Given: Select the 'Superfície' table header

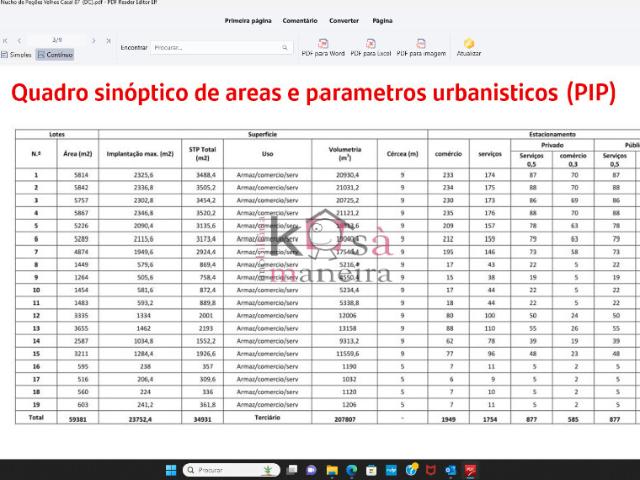Looking at the screenshot, I should (262, 134).
